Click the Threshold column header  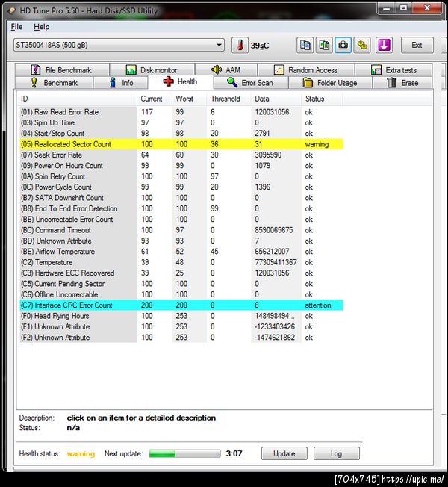pos(228,99)
